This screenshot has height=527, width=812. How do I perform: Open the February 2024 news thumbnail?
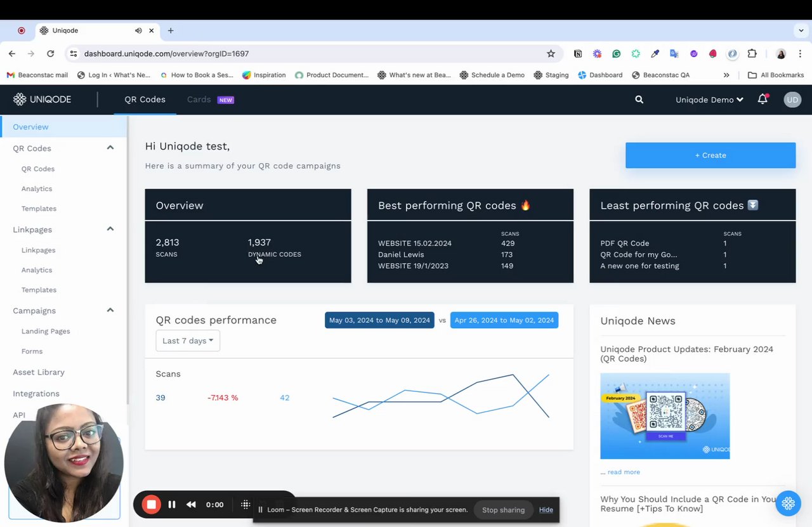point(665,416)
